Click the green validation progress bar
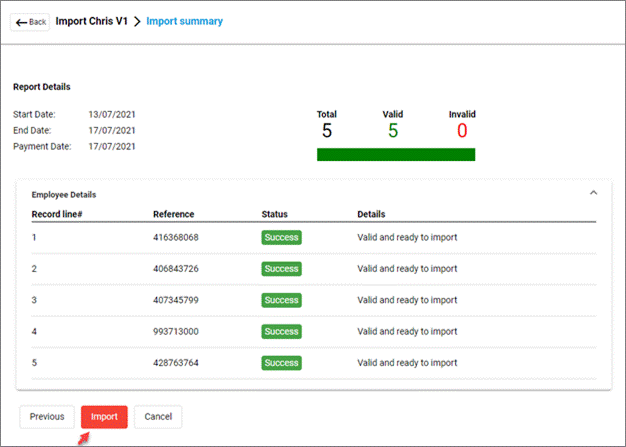 [395, 154]
